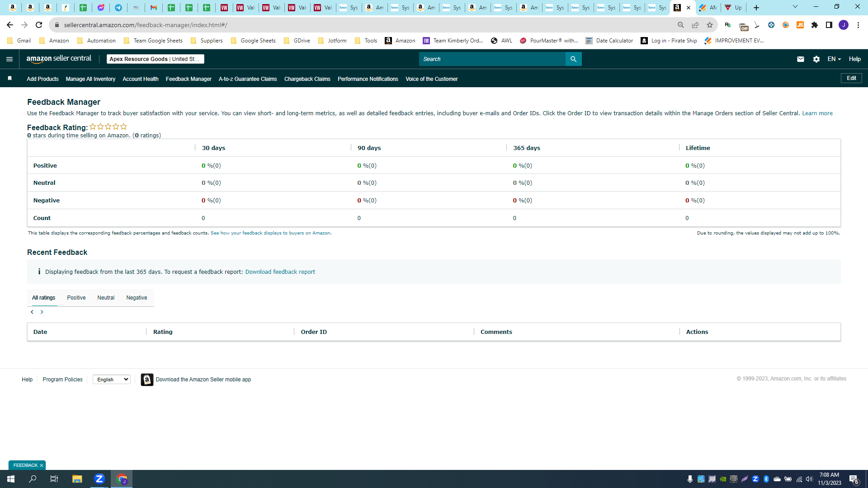Select the Positive ratings tab

76,298
